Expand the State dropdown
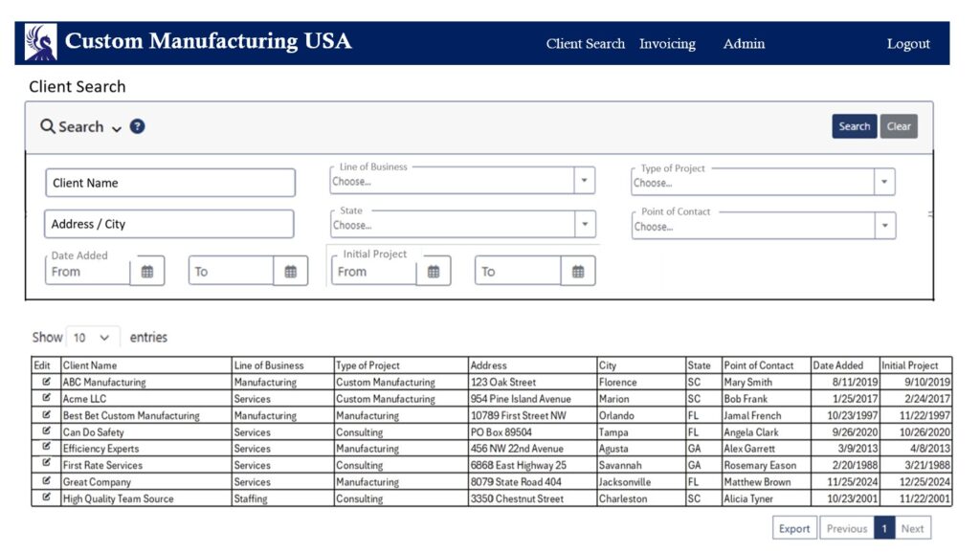Image resolution: width=980 pixels, height=552 pixels. point(584,223)
